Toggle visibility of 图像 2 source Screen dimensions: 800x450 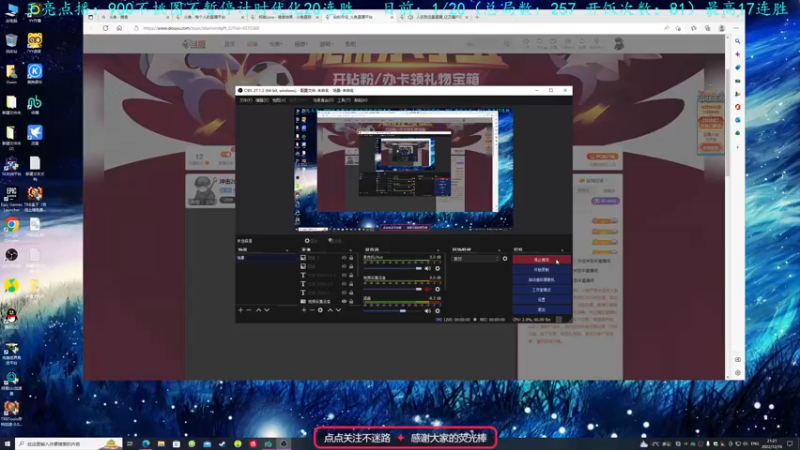click(x=344, y=258)
